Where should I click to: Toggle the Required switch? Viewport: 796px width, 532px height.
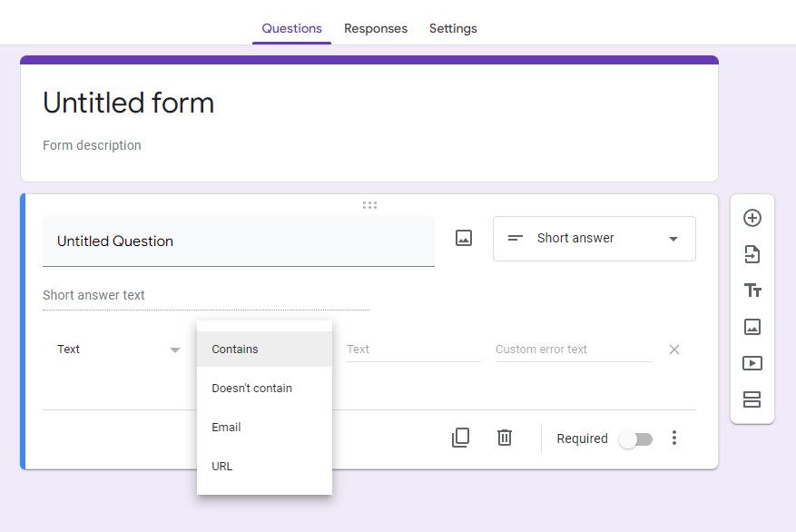pyautogui.click(x=635, y=438)
